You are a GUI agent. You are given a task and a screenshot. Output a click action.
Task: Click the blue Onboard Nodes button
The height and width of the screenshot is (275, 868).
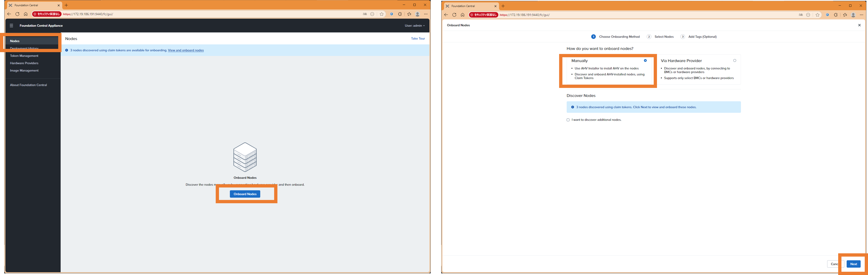click(x=245, y=194)
